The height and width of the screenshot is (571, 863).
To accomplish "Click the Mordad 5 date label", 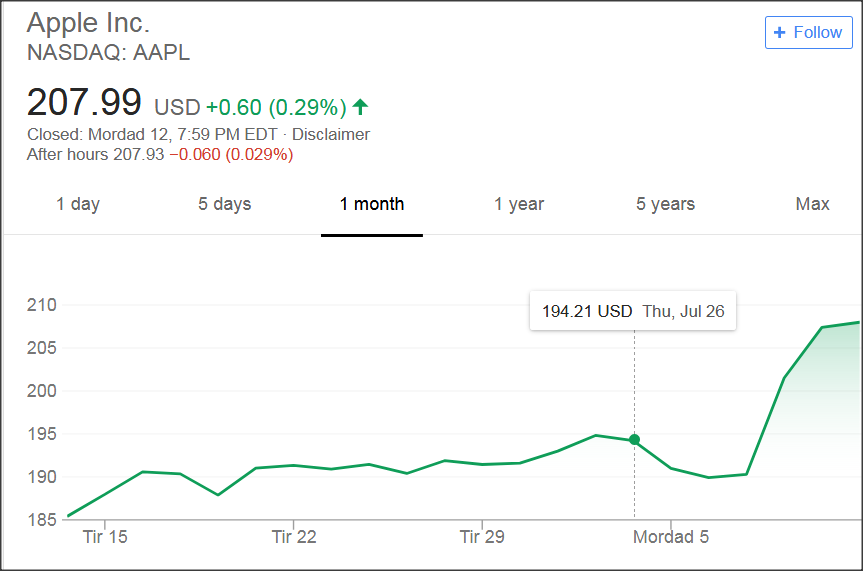I will click(x=671, y=537).
